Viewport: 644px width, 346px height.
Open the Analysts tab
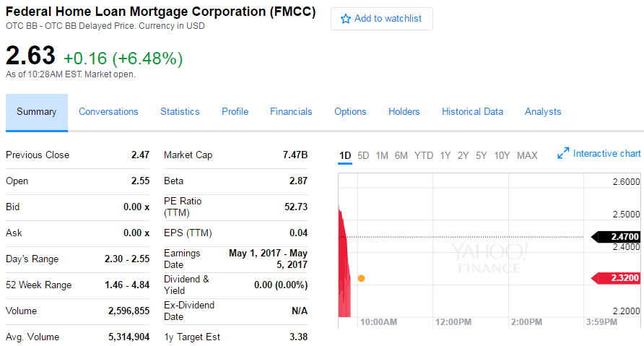[x=543, y=112]
